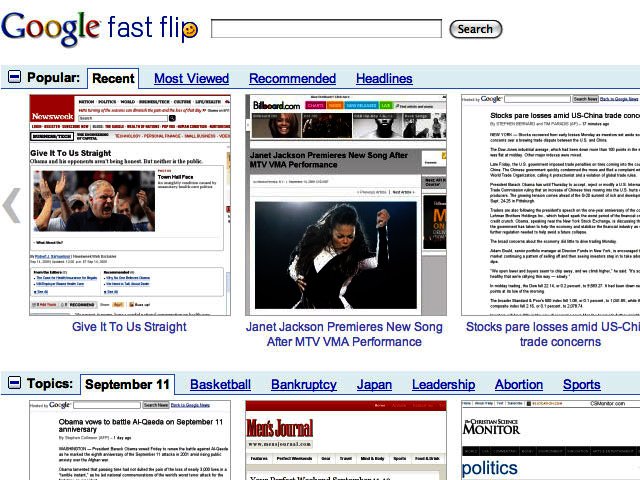This screenshot has height=480, width=640.
Task: Open the Recommended tab
Action: 292,78
